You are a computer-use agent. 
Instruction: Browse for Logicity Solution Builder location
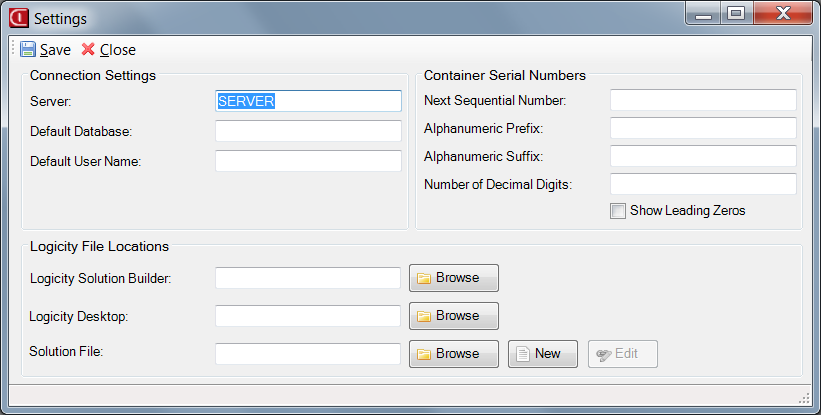click(x=453, y=277)
